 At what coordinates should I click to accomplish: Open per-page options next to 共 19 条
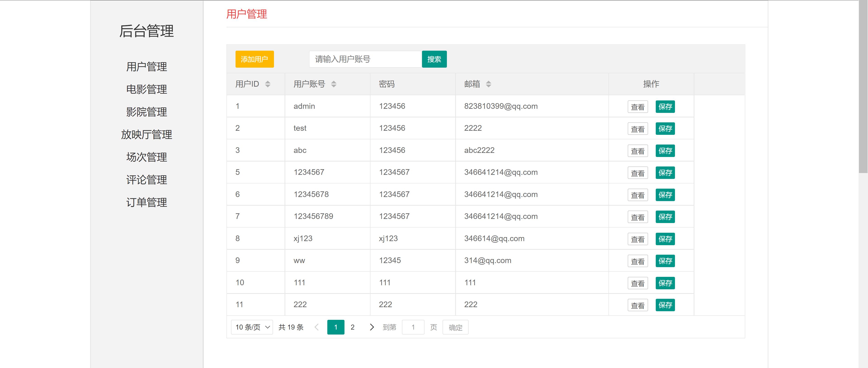coord(251,327)
